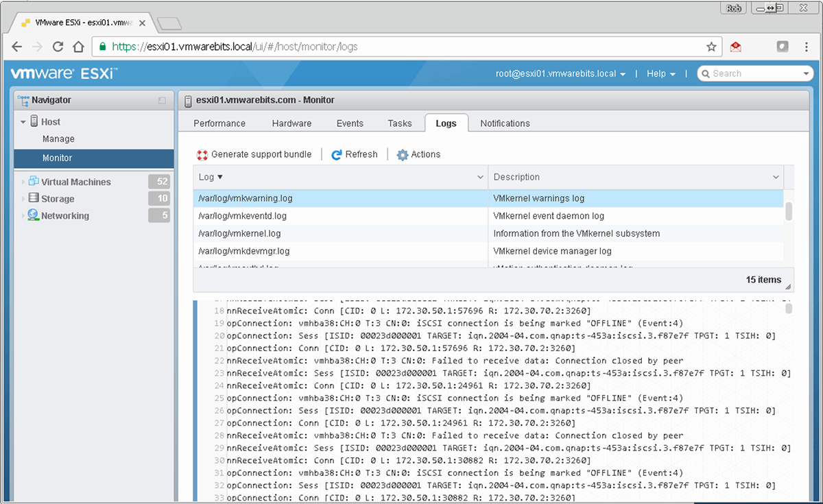Screen dimensions: 823x504
Task: Click the Host server icon in Navigator
Action: pos(33,121)
